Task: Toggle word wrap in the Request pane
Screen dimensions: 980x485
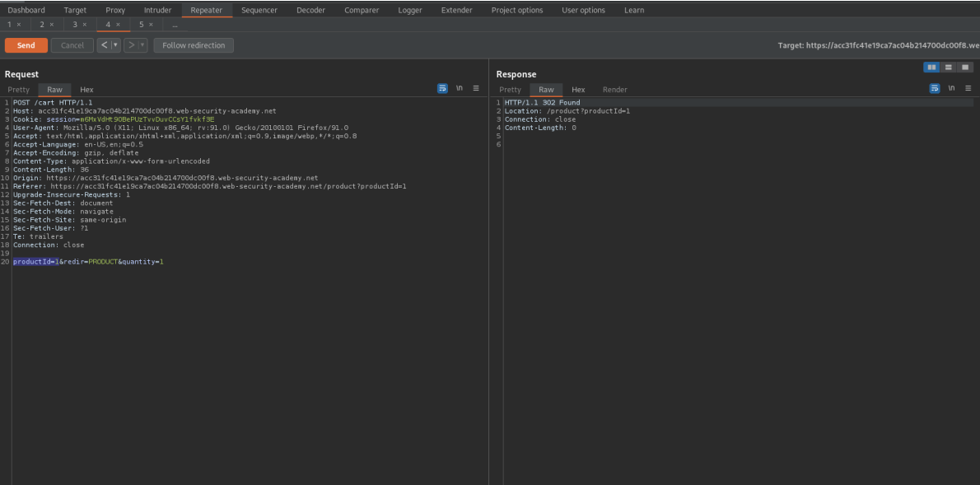Action: pyautogui.click(x=442, y=89)
